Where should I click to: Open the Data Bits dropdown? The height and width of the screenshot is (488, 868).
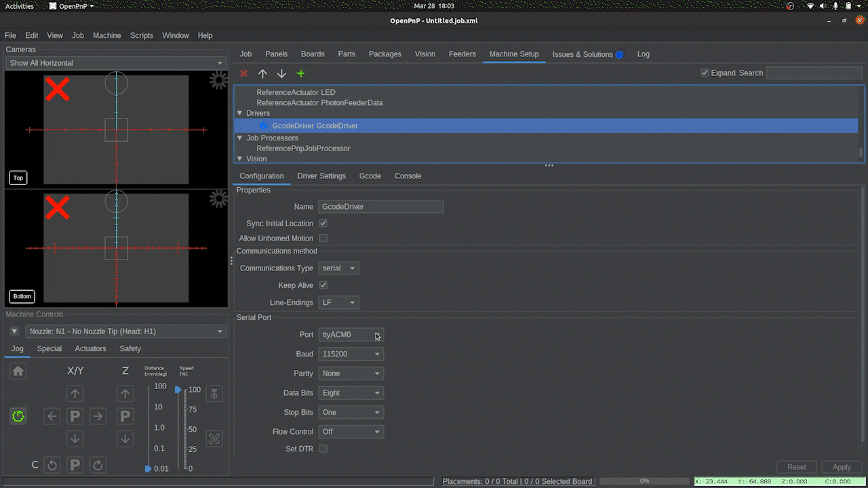351,393
